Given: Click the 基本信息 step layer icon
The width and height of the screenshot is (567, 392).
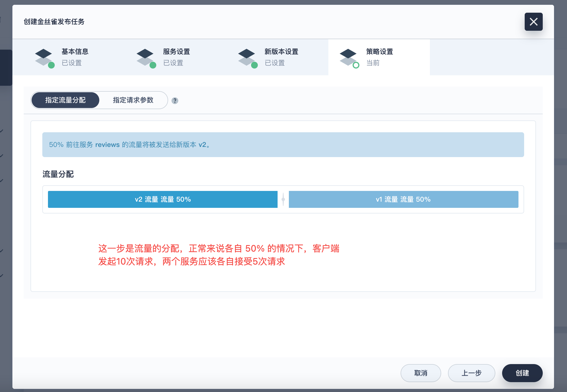Looking at the screenshot, I should pyautogui.click(x=43, y=57).
